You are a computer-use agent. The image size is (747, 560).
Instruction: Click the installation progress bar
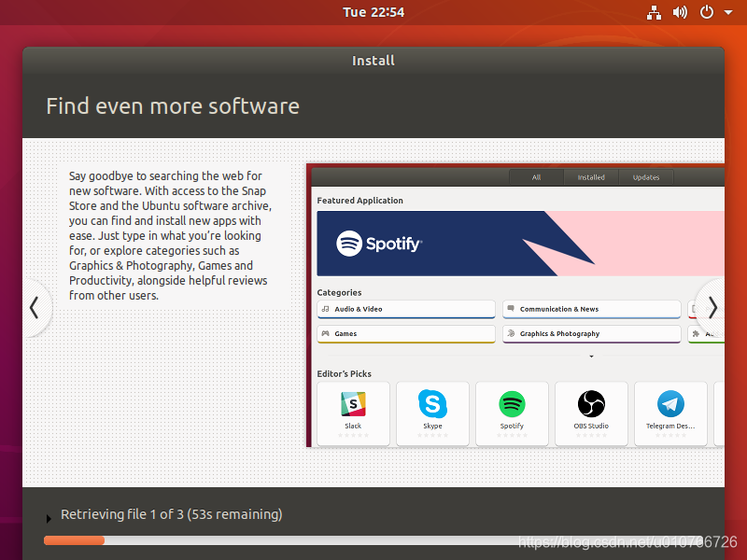tap(373, 540)
